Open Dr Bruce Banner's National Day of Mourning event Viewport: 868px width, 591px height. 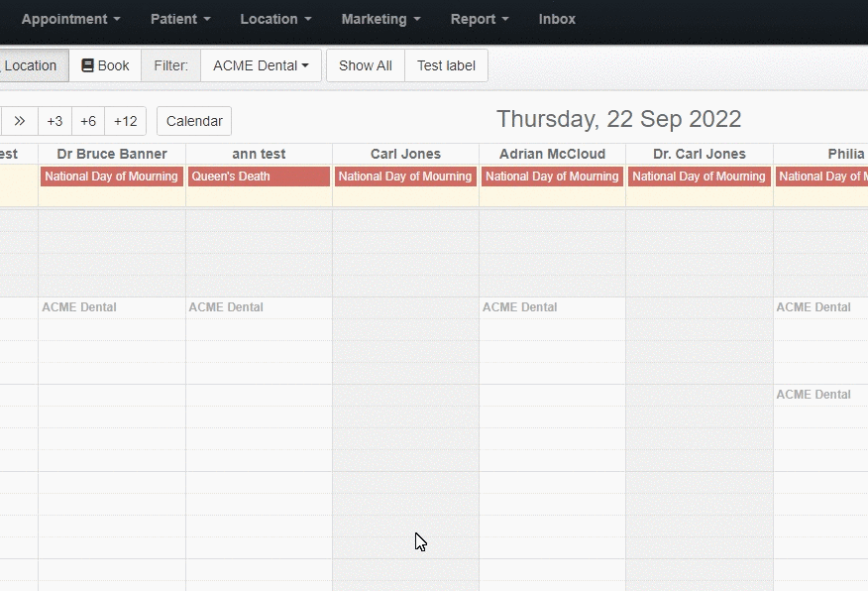(112, 177)
